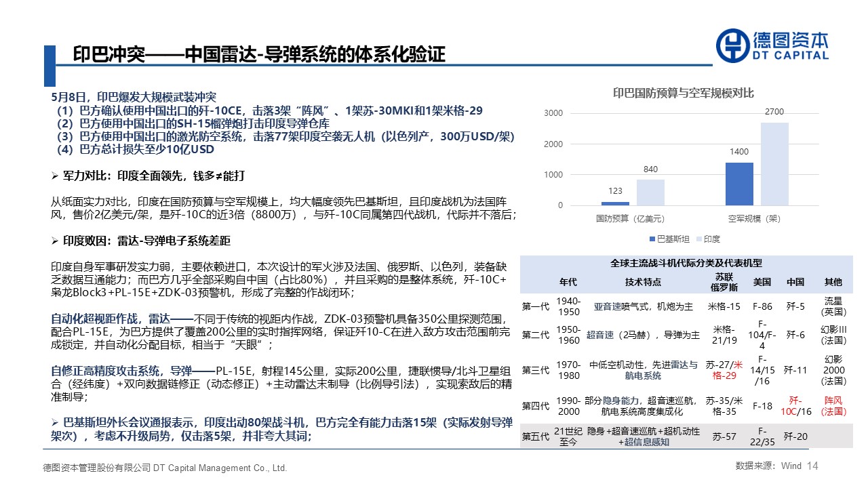Click the 数据来源：Wind footer note
Viewport: 868px width, 488px height.
(x=768, y=466)
